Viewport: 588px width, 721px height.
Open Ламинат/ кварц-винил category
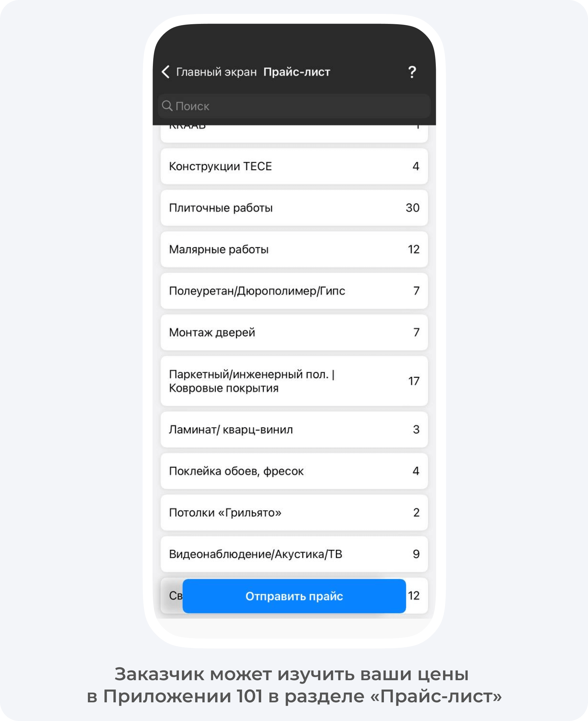click(x=294, y=429)
